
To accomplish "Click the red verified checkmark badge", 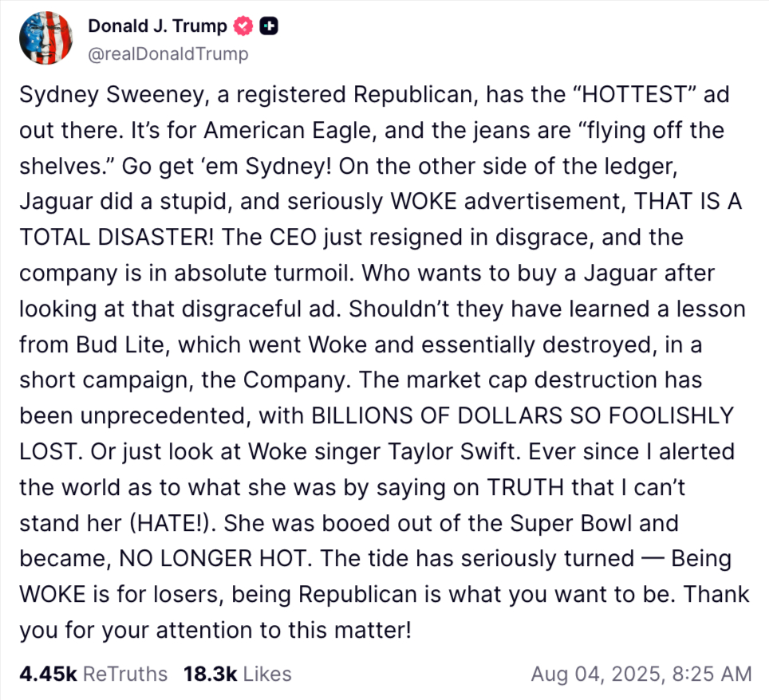I will point(243,26).
